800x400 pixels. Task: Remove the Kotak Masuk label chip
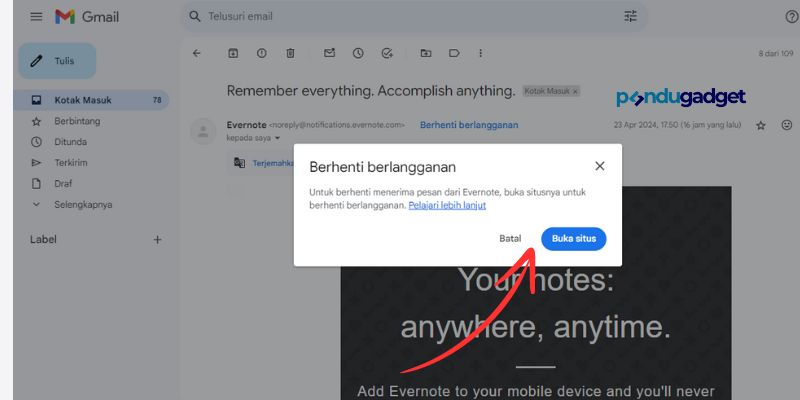tap(575, 91)
